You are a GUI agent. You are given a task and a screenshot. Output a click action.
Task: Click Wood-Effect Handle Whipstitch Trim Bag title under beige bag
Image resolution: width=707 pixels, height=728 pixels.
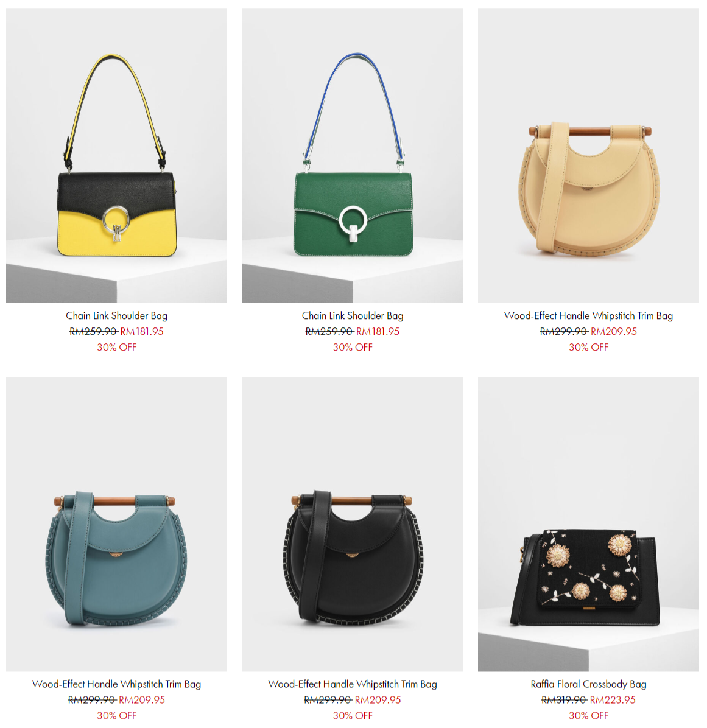coord(588,316)
